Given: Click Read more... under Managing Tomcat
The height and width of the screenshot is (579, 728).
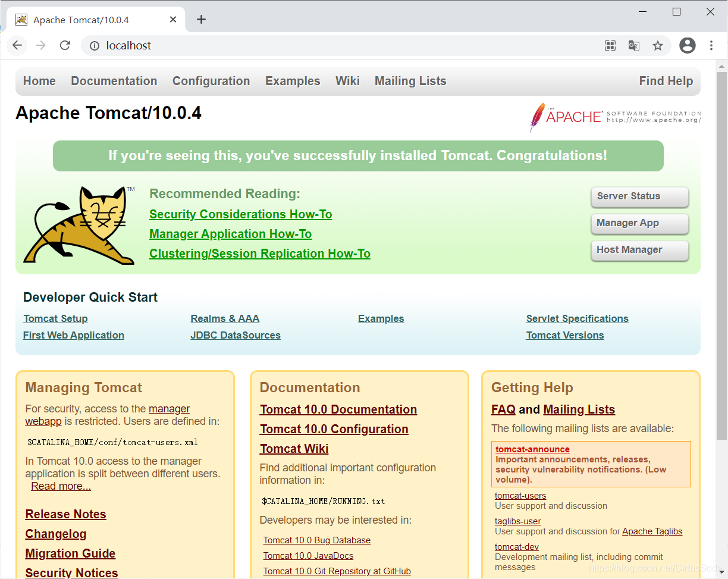Looking at the screenshot, I should click(x=61, y=486).
